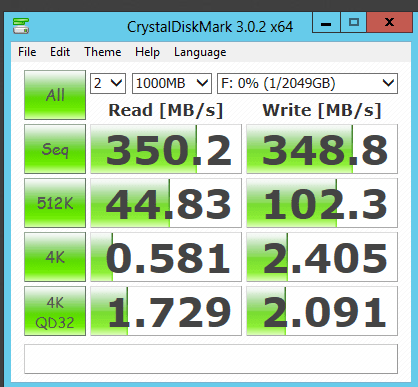Screen dimensions: 418x387
Task: Start the 4K QD32 test
Action: point(55,311)
